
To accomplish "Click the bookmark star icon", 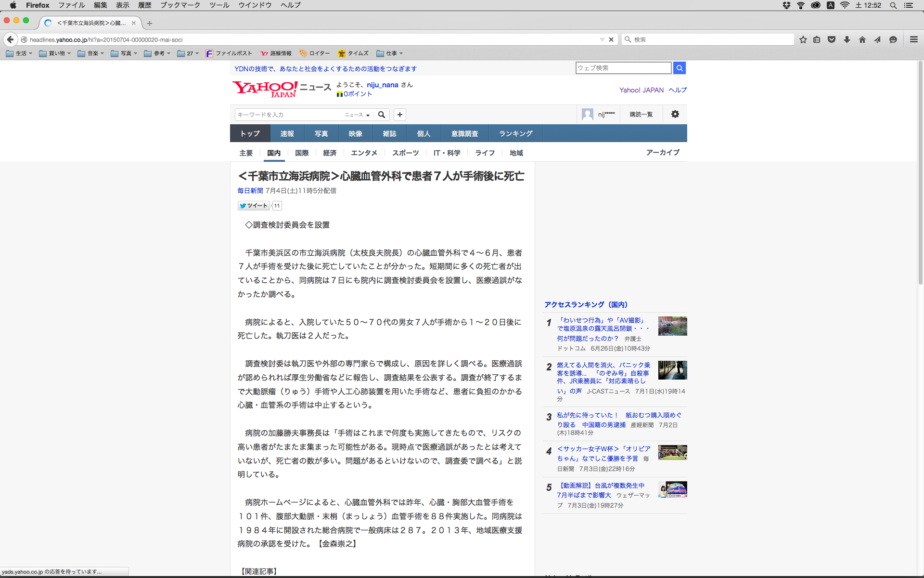I will 803,39.
